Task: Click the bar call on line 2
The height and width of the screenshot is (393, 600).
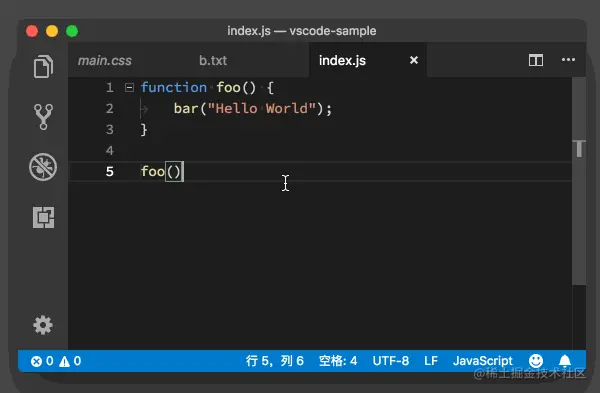Action: coord(186,109)
